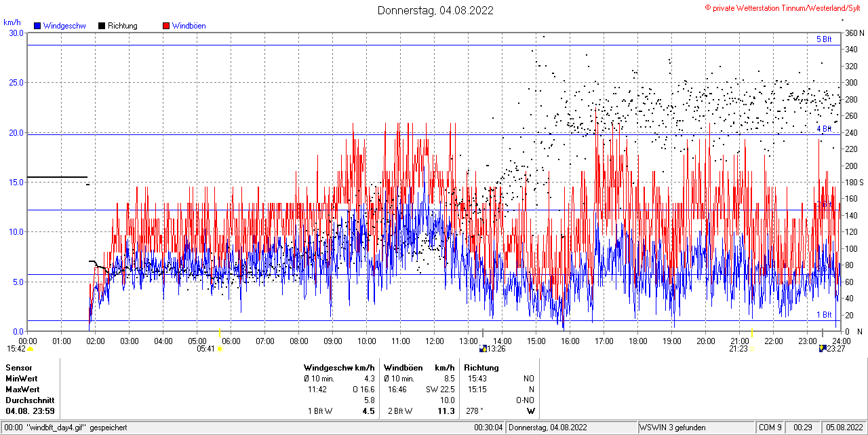Click the sunrise icon next to 05:41

[219, 349]
